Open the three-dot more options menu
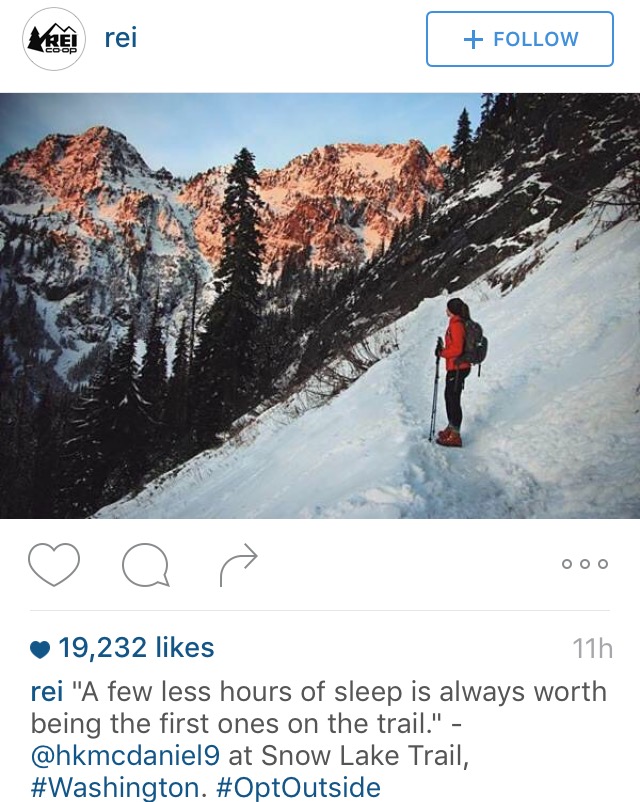 coord(585,564)
